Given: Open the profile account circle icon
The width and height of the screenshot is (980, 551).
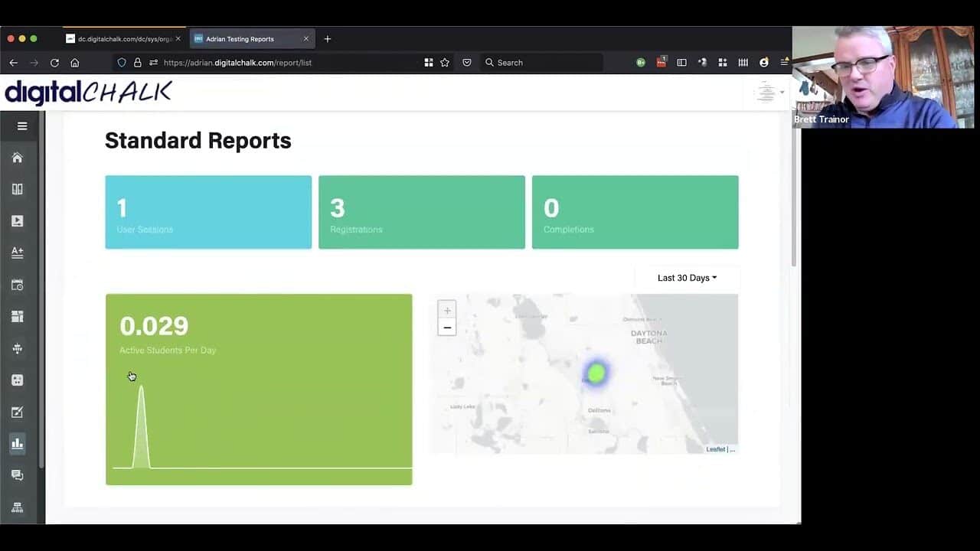Looking at the screenshot, I should point(763,63).
